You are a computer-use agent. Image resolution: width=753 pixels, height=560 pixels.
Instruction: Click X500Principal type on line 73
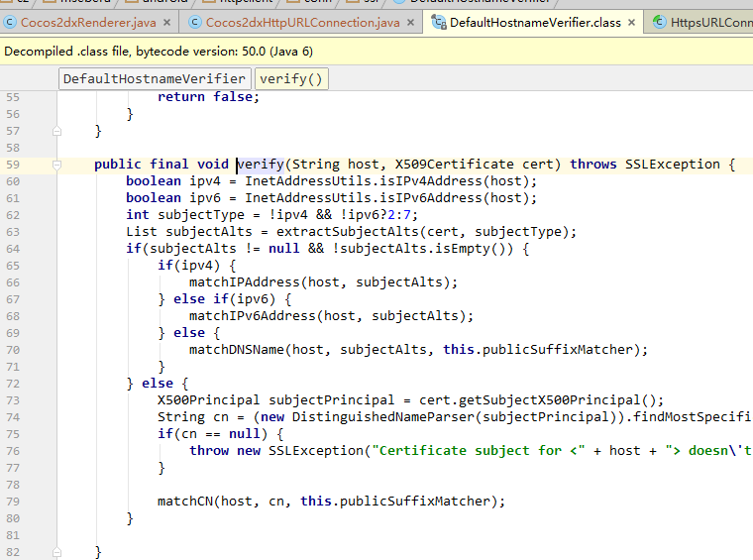coord(209,400)
